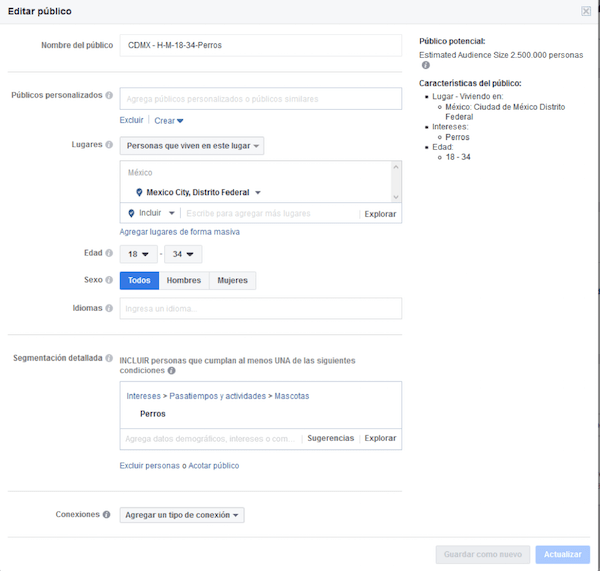Click info icon next to Públicos personalizados
600x571 pixels.
(109, 95)
